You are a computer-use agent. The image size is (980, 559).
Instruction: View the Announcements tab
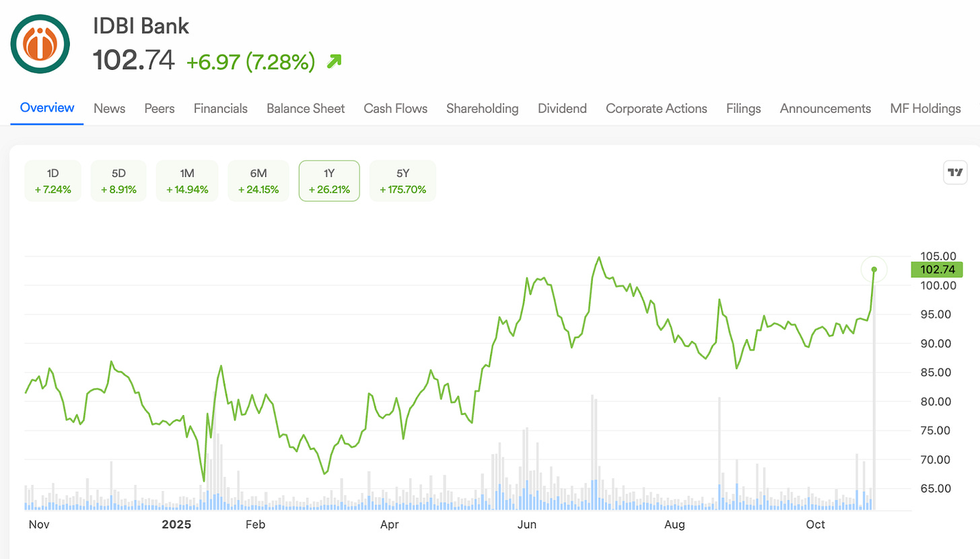(826, 108)
